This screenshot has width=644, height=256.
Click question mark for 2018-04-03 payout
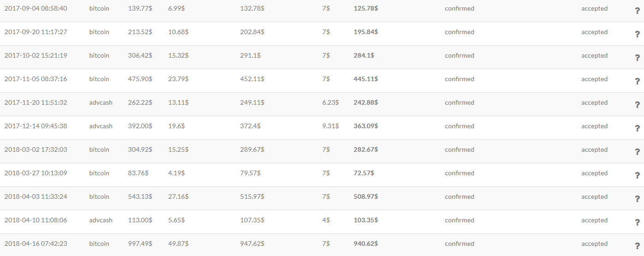[x=637, y=199]
